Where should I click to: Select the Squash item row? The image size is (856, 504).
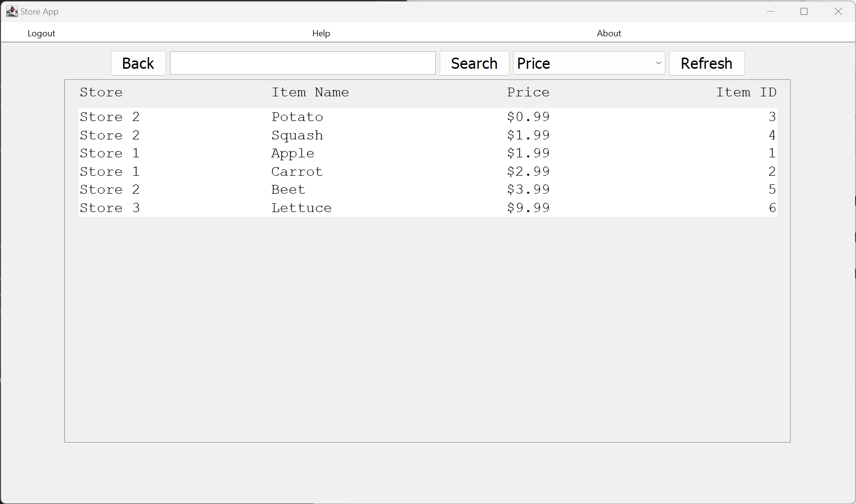(x=297, y=135)
